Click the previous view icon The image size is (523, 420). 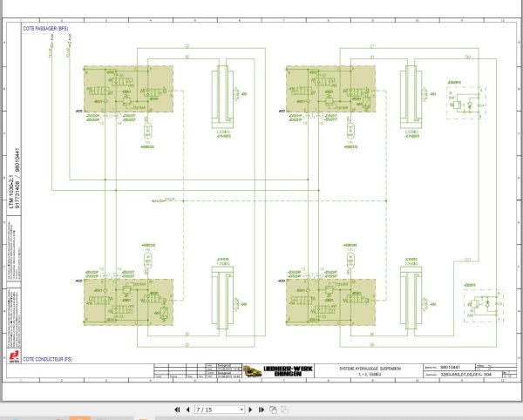[x=273, y=410]
